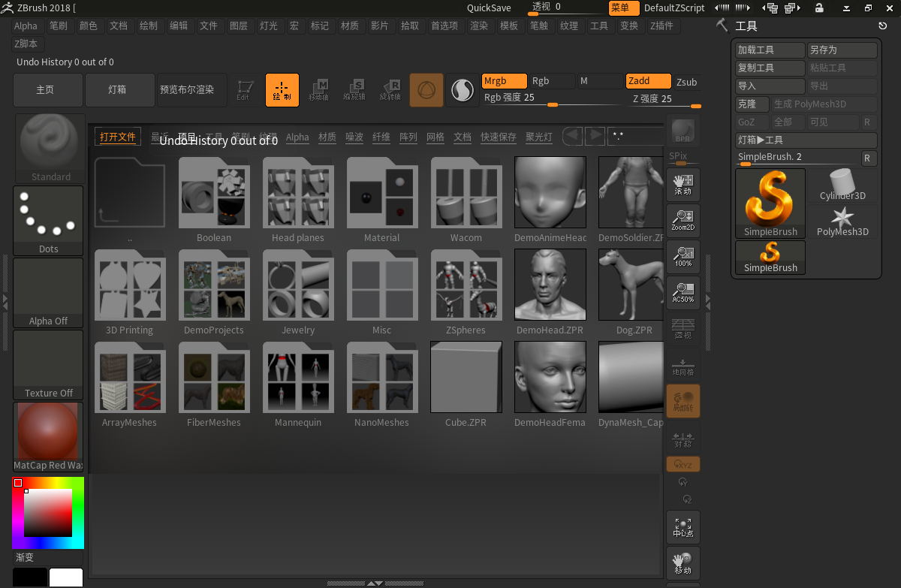Toggle the Zadd mode button

pyautogui.click(x=648, y=81)
